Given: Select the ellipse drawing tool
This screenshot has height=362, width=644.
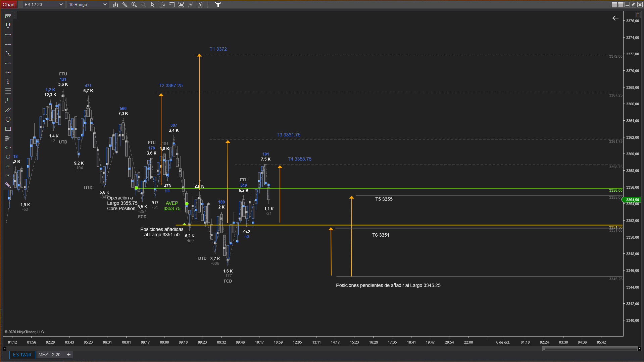Looking at the screenshot, I should [8, 119].
